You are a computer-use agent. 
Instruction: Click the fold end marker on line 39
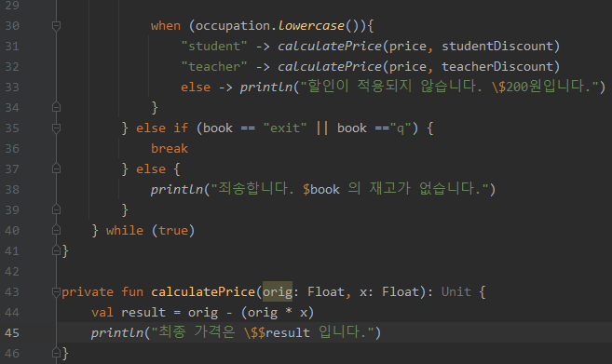56,209
